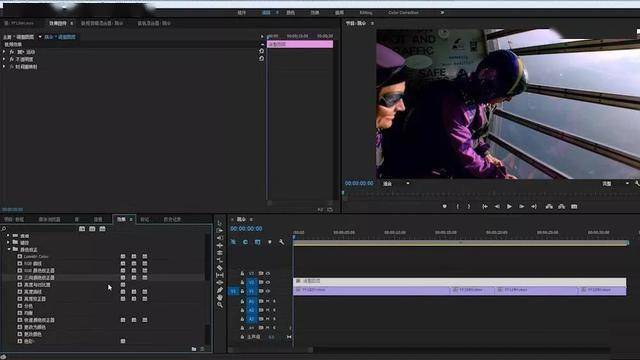Mute audio track A1
Screen dimensions: 640x360
[268, 301]
